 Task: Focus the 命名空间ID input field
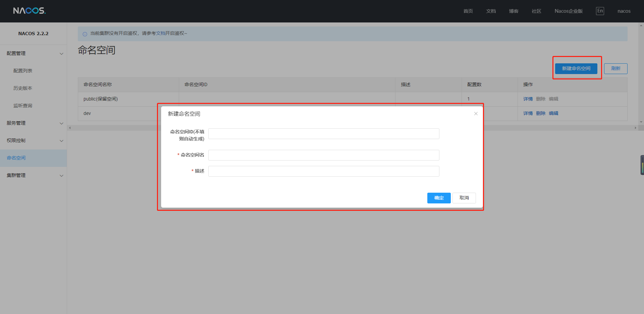[x=323, y=134]
